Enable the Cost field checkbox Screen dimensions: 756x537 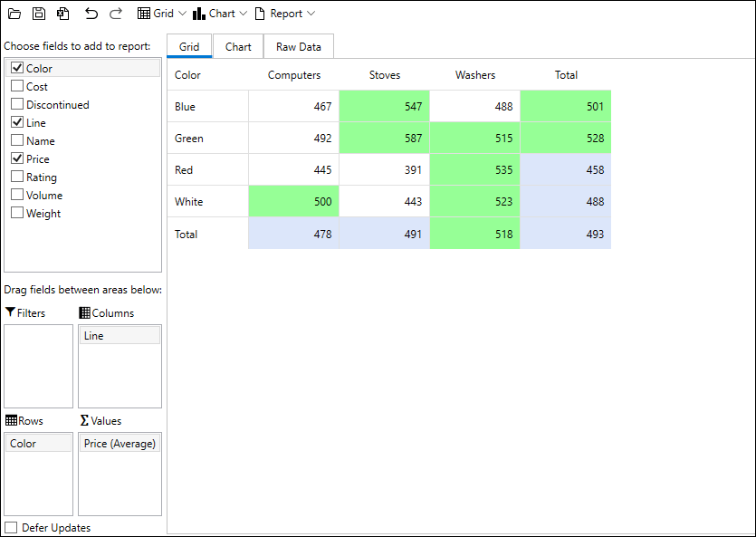click(x=15, y=86)
